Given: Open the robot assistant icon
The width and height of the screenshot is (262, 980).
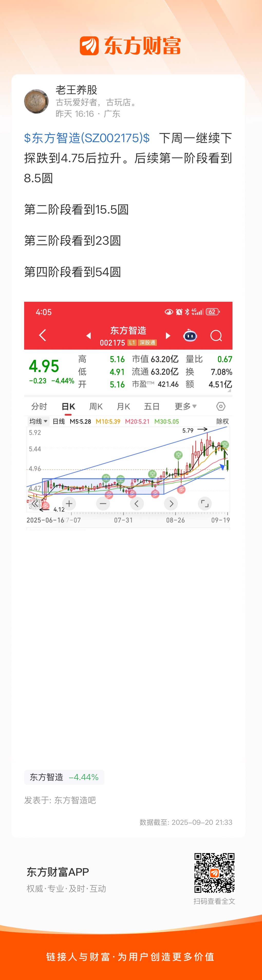Looking at the screenshot, I should [x=190, y=335].
